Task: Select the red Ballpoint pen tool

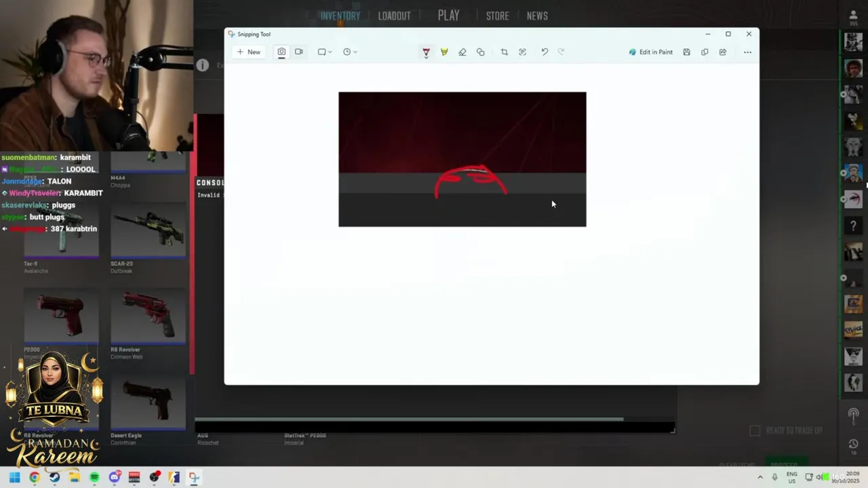Action: [x=426, y=52]
